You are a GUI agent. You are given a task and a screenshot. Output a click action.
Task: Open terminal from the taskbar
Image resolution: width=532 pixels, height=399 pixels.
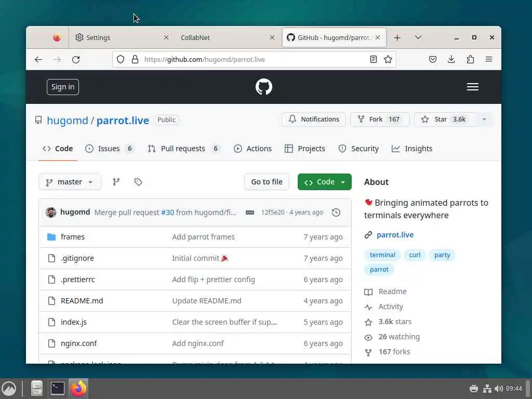tap(58, 389)
